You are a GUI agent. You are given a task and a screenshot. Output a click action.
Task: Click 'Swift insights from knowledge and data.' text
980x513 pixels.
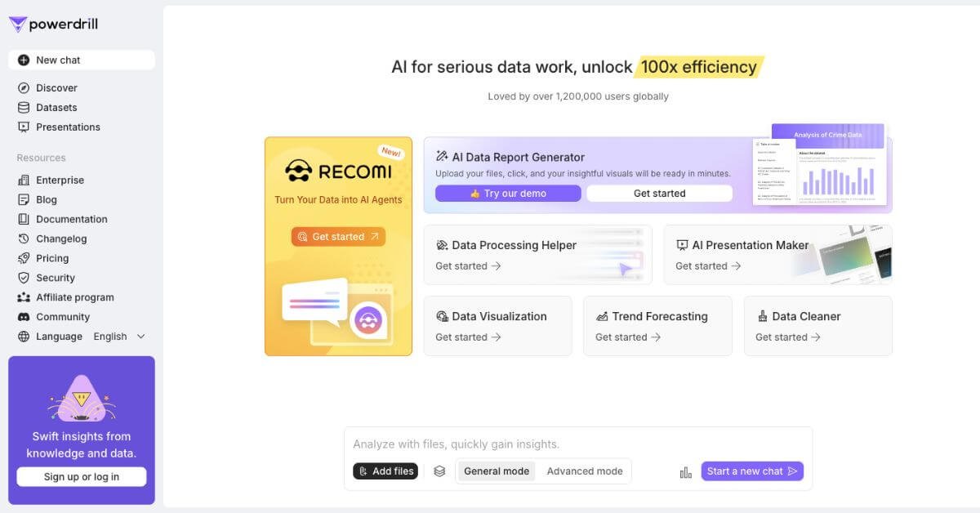(x=82, y=445)
